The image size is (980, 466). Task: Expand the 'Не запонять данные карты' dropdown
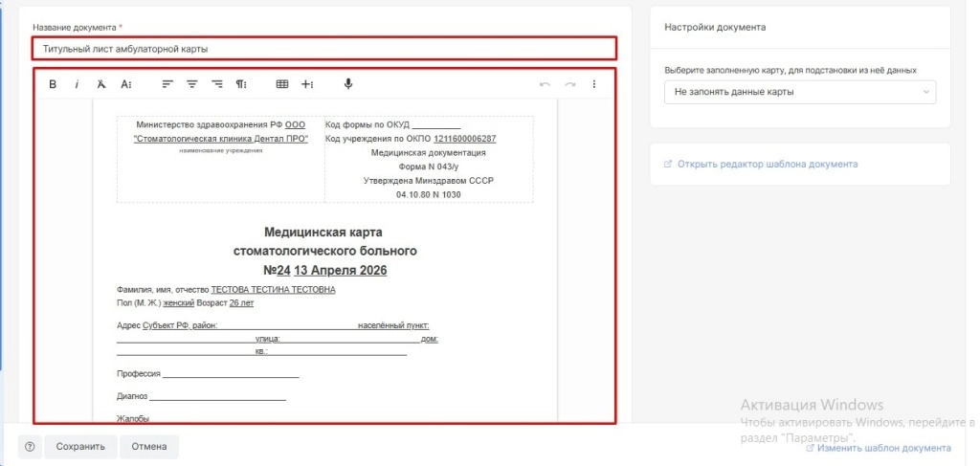800,92
